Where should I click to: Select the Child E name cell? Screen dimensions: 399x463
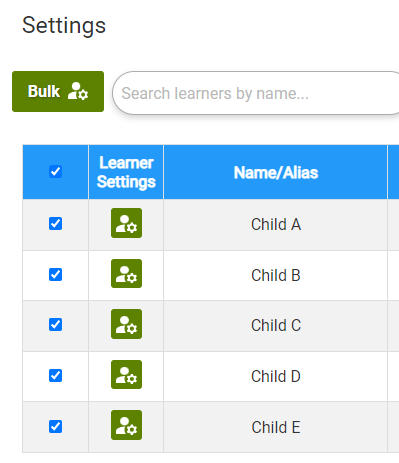276,427
